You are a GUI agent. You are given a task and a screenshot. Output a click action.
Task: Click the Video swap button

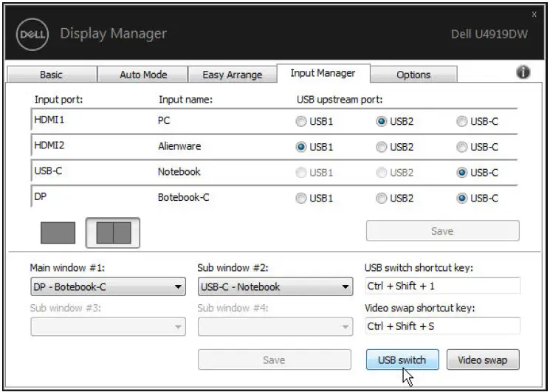(483, 360)
